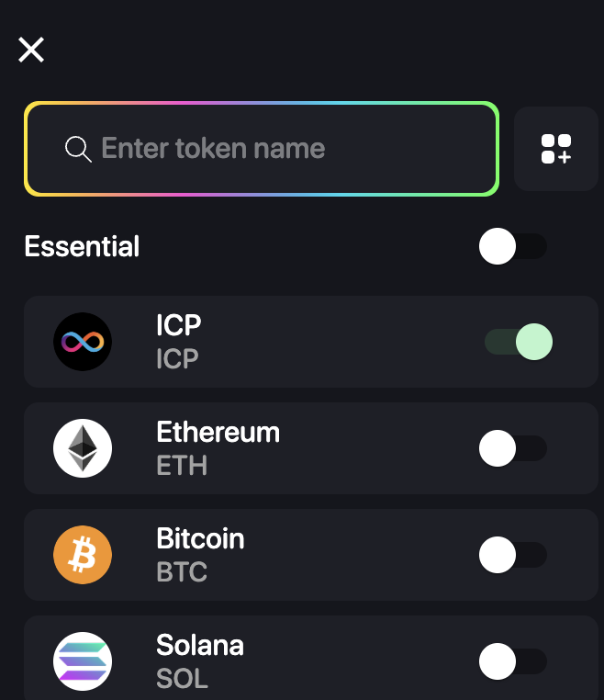Click the ICP infinity logo
This screenshot has width=604, height=700.
coord(83,342)
